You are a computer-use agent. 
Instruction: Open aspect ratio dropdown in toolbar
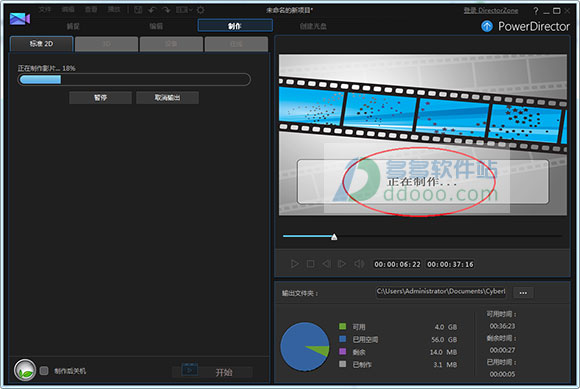(184, 10)
